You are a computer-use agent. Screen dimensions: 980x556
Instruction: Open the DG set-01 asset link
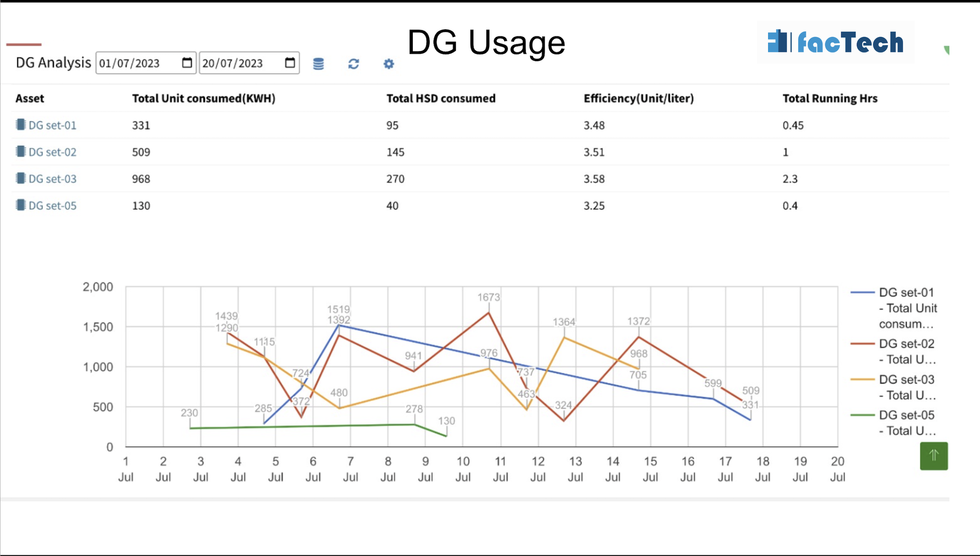[x=52, y=125]
